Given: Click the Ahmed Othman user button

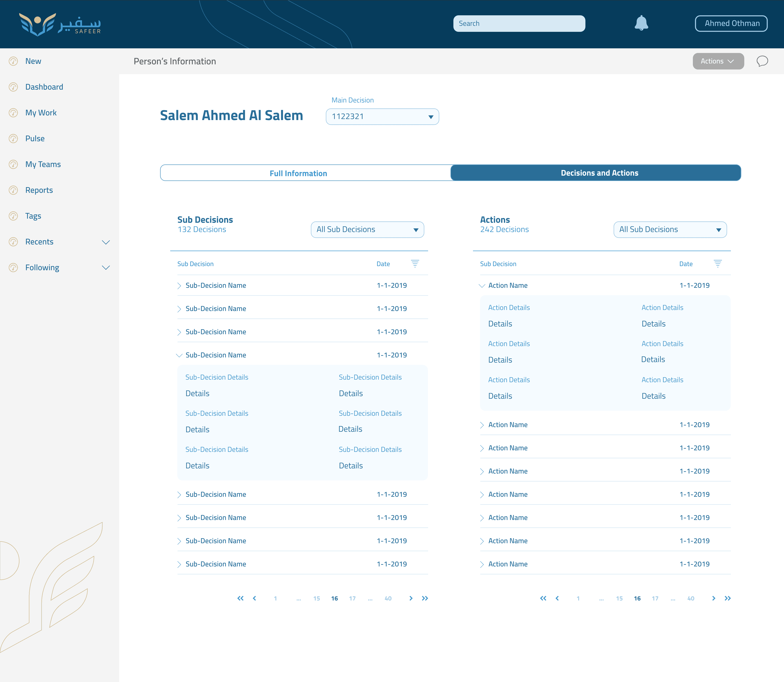Looking at the screenshot, I should pyautogui.click(x=731, y=24).
